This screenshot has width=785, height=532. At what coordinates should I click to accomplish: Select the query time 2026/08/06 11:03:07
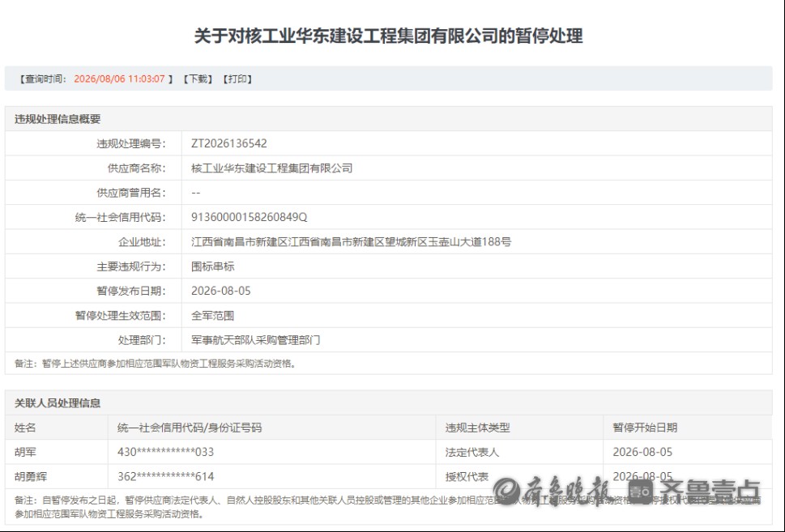tap(119, 79)
